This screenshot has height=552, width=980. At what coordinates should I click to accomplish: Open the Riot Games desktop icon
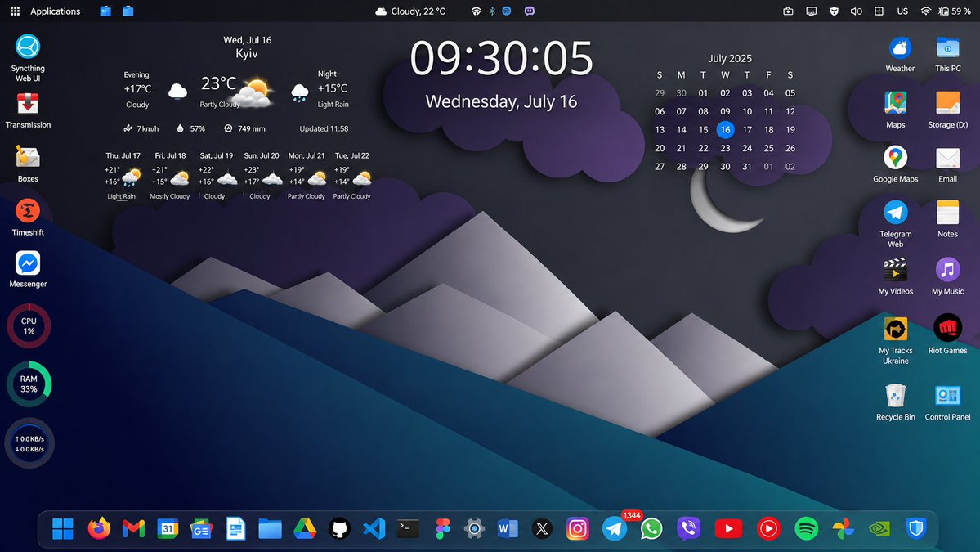coord(947,334)
